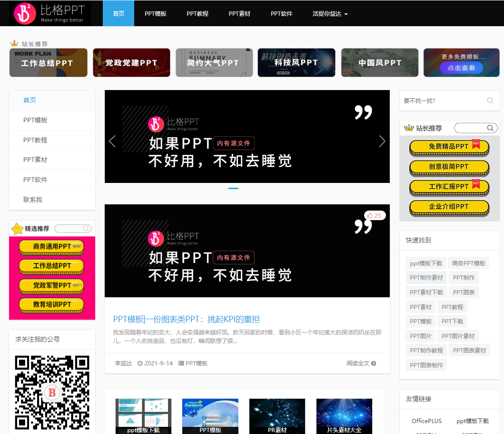This screenshot has width=504, height=434.
Task: Select the 首页 item in the top navigation
Action: pos(118,13)
